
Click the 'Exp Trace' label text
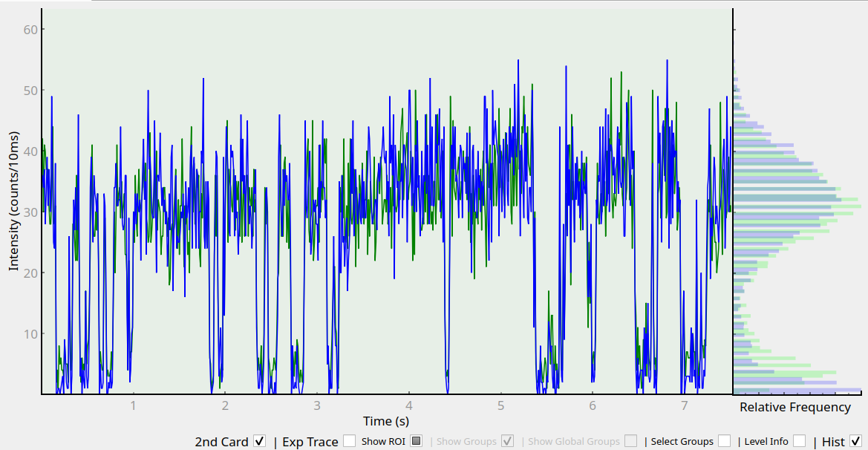coord(310,442)
